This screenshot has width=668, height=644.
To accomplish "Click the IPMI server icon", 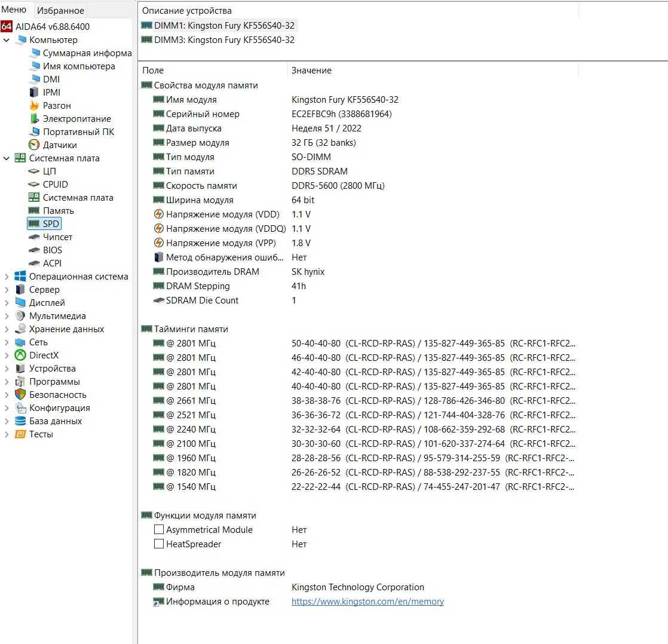I will pyautogui.click(x=34, y=92).
